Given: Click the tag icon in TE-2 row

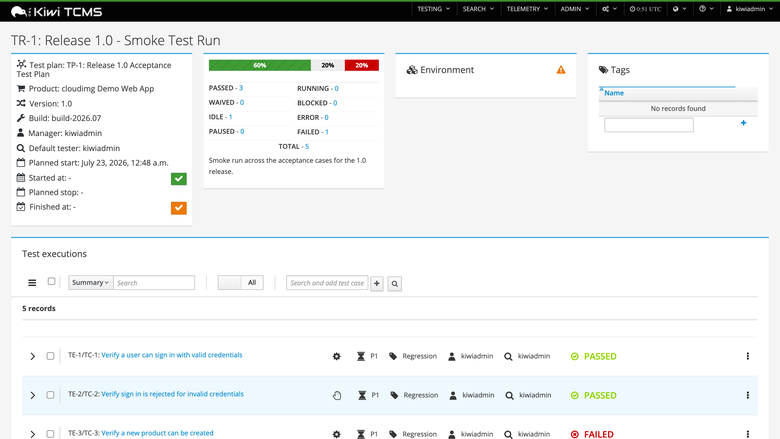Looking at the screenshot, I should click(394, 395).
